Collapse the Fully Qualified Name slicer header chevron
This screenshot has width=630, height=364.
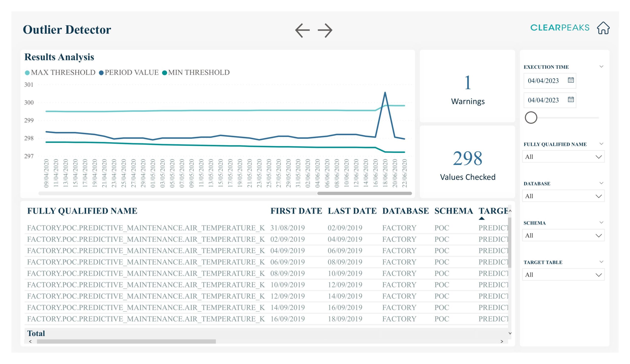pyautogui.click(x=601, y=144)
